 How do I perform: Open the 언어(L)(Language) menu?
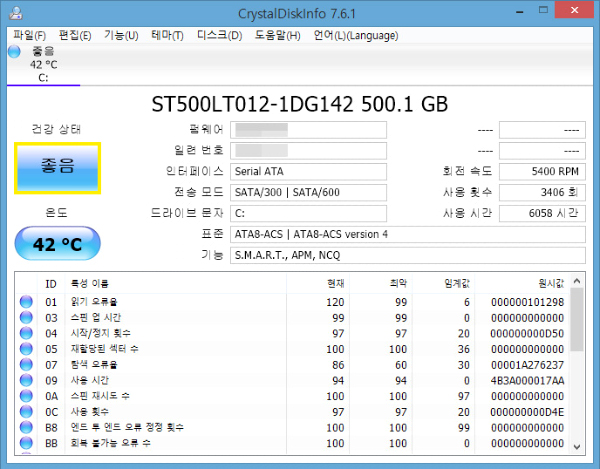point(355,36)
